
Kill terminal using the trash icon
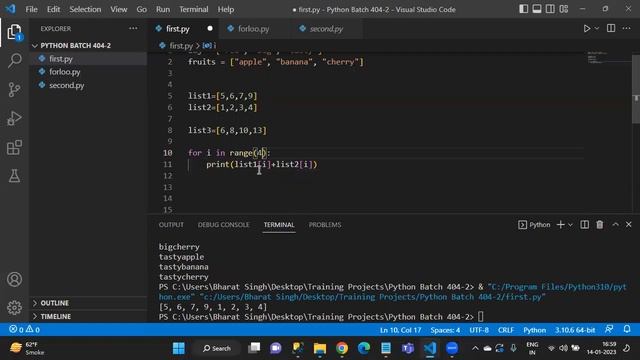click(x=600, y=224)
